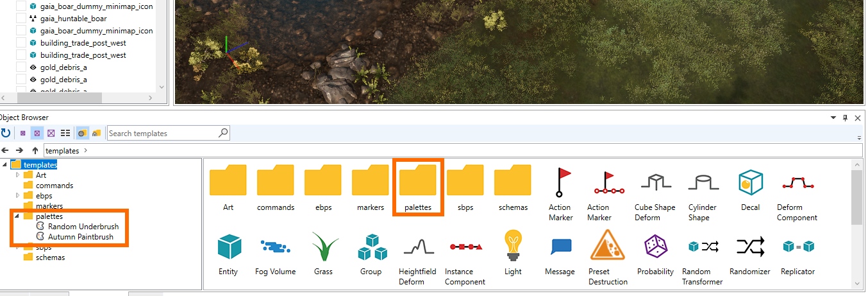Go up one folder level arrow

tap(35, 150)
